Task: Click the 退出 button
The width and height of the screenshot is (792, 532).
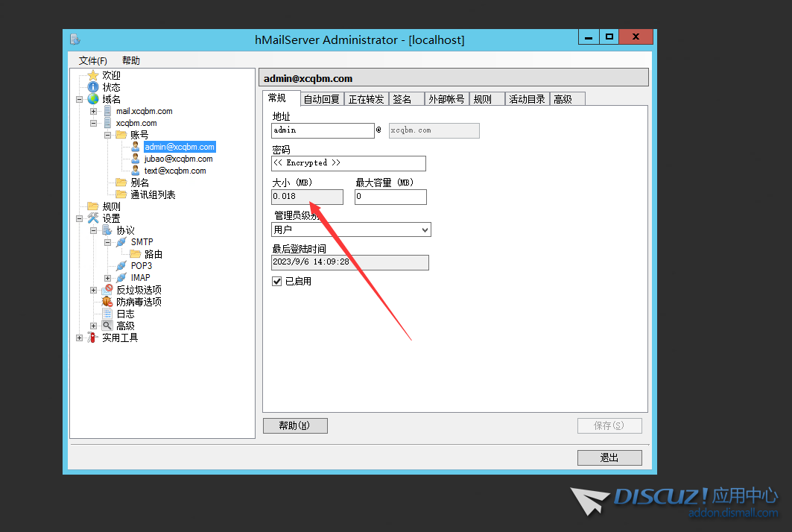Action: point(609,457)
